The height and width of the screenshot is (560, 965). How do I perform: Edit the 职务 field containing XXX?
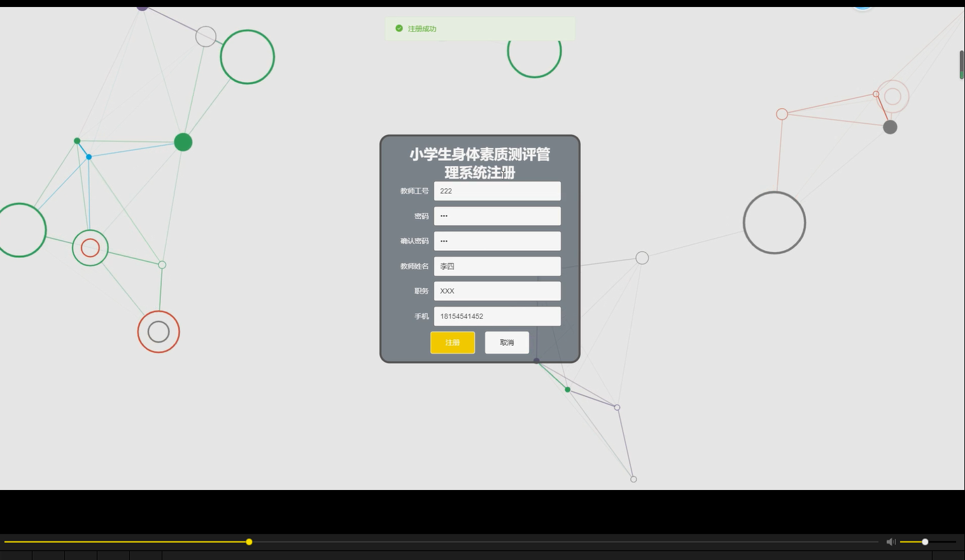[497, 291]
